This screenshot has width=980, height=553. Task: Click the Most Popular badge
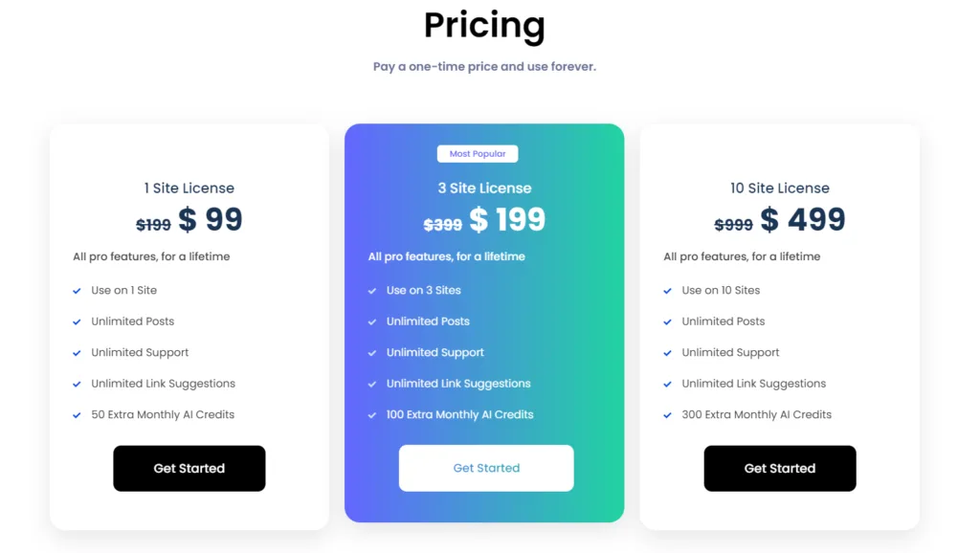click(478, 154)
